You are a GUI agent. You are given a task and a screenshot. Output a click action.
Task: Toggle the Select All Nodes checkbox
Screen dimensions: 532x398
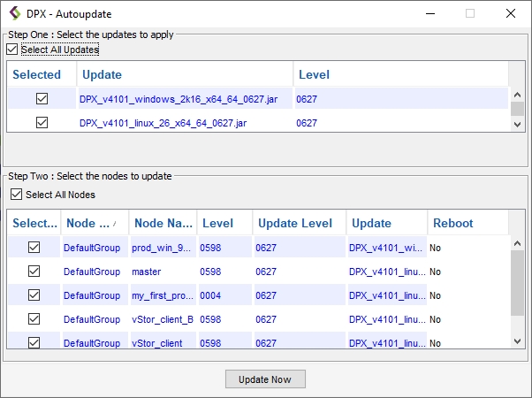(16, 195)
